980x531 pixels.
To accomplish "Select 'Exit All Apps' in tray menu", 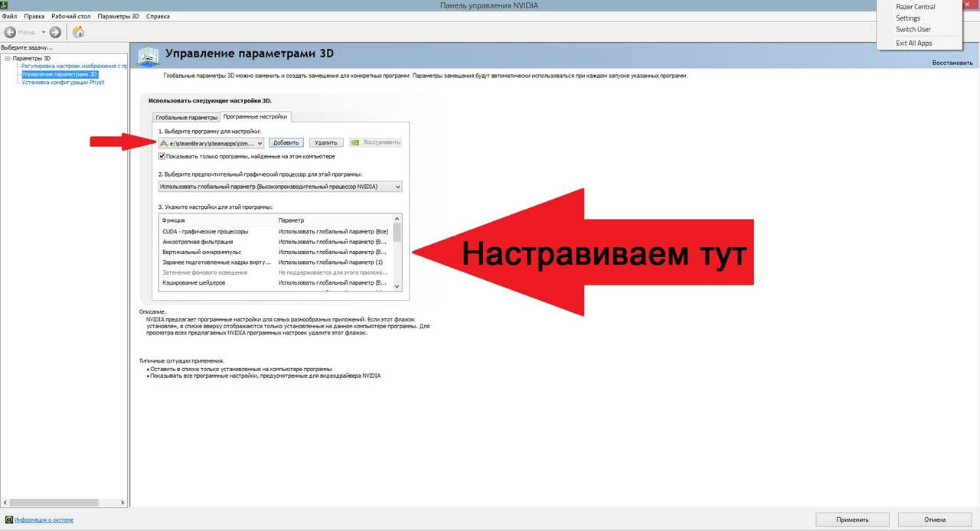I will (x=913, y=43).
